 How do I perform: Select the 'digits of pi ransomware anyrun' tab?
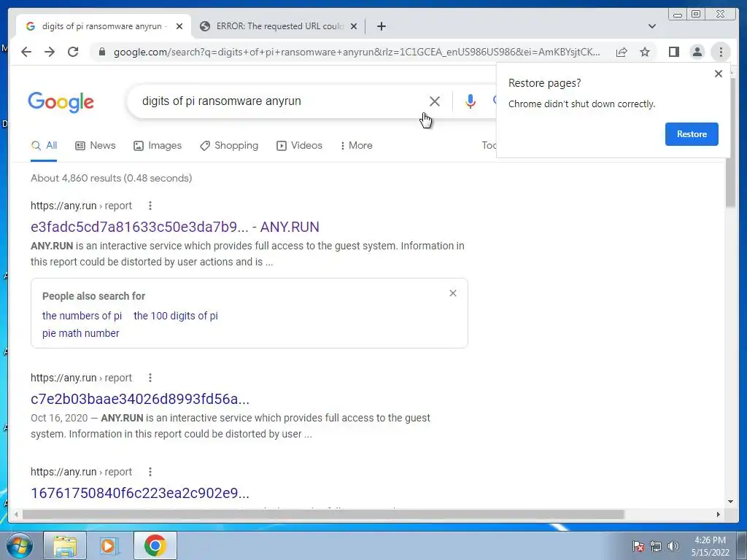click(x=102, y=26)
